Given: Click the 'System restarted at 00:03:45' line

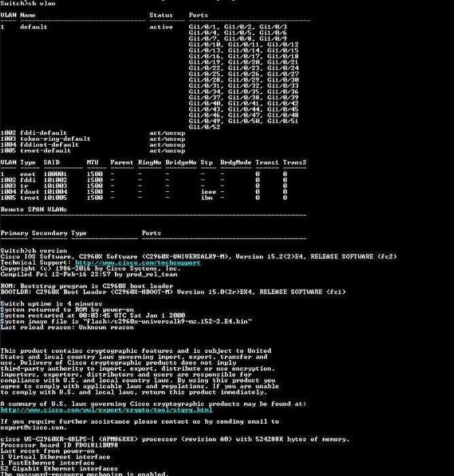Looking at the screenshot, I should (92, 316).
